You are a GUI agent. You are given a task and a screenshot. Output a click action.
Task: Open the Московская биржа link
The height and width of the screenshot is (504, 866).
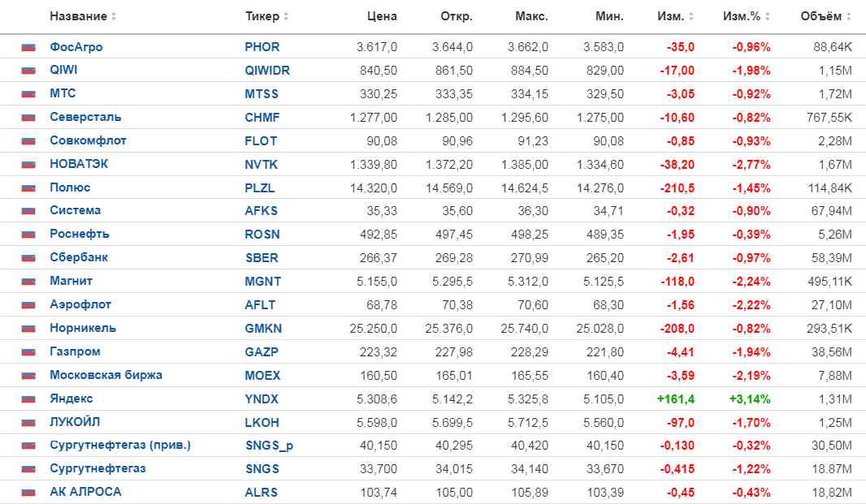pos(106,375)
